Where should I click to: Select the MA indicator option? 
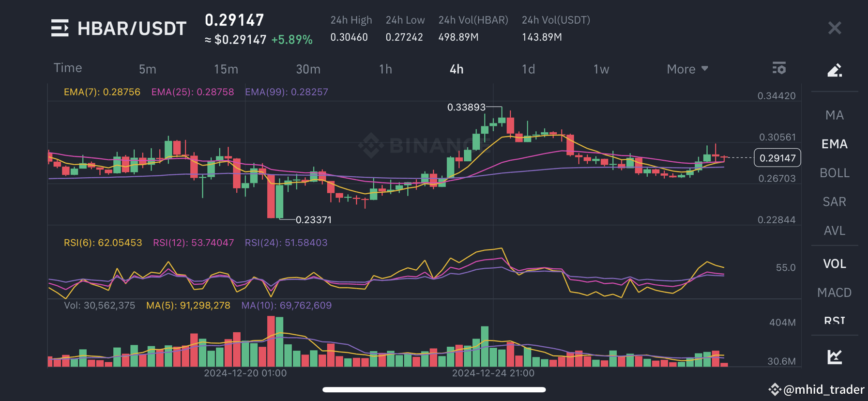834,115
